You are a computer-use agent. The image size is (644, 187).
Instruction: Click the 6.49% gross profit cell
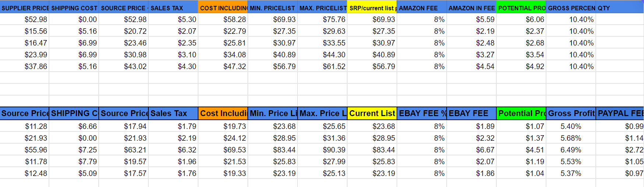(x=571, y=150)
